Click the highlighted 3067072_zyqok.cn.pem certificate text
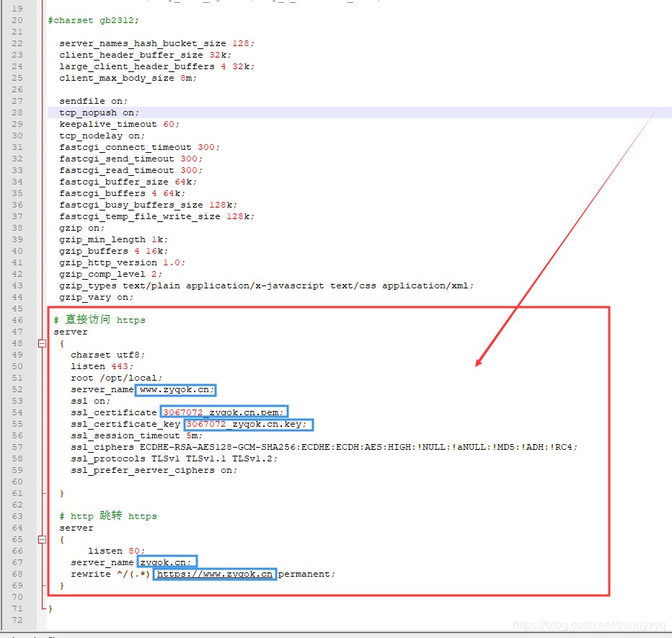Image resolution: width=672 pixels, height=638 pixels. click(x=224, y=412)
